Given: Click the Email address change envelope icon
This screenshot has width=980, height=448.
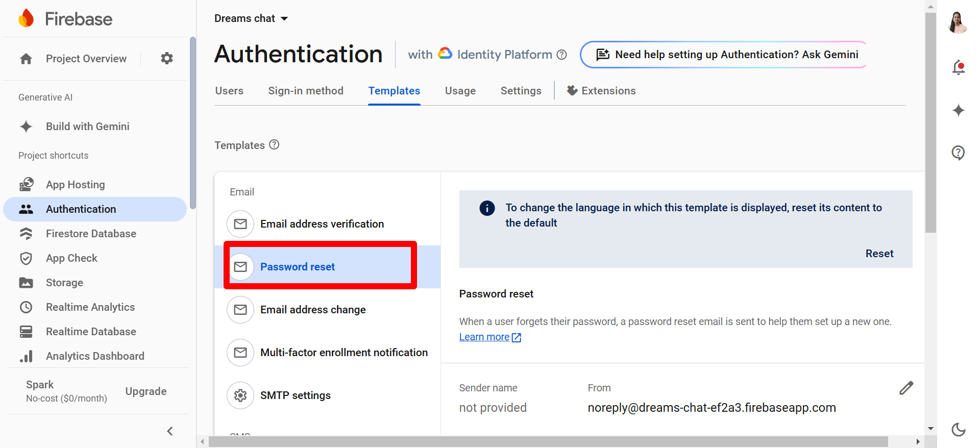Looking at the screenshot, I should [x=240, y=310].
